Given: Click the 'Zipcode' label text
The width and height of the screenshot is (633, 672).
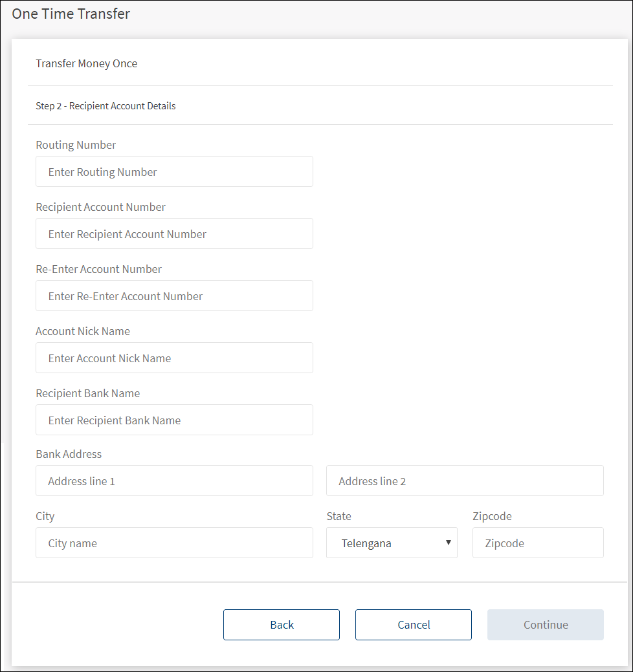Looking at the screenshot, I should click(492, 516).
